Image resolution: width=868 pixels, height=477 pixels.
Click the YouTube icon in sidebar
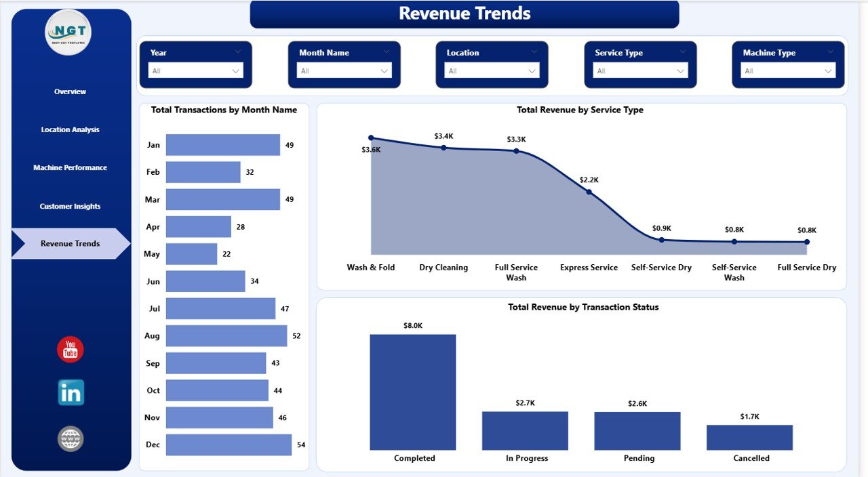70,350
